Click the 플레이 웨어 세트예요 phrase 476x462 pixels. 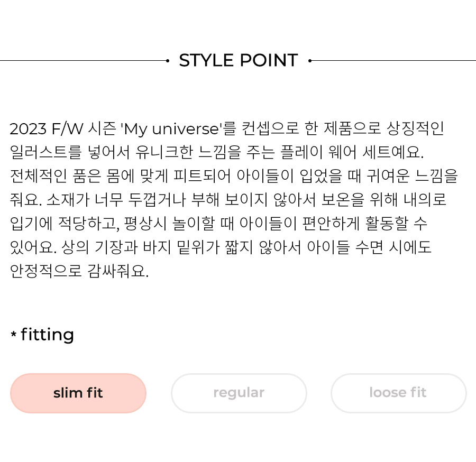pos(352,152)
